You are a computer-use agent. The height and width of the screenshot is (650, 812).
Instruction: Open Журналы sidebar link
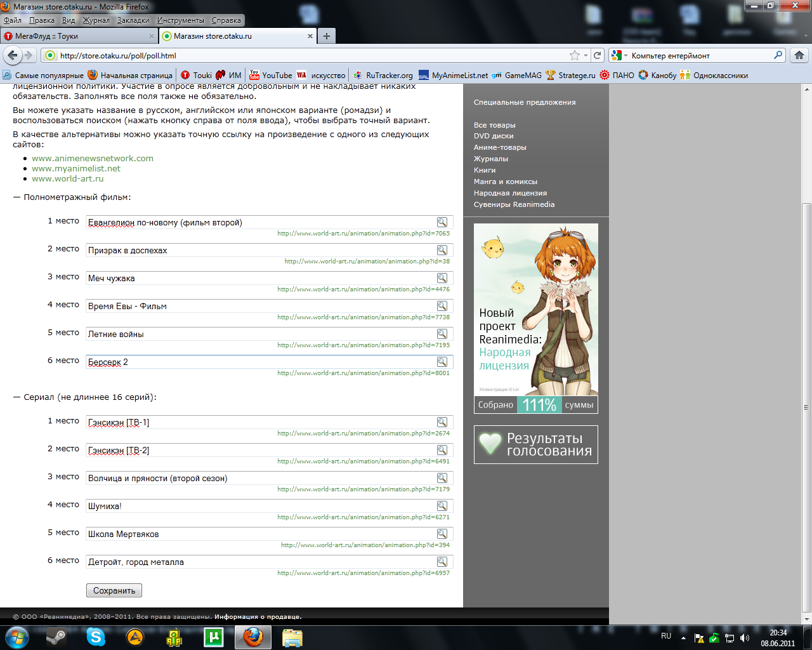(491, 159)
